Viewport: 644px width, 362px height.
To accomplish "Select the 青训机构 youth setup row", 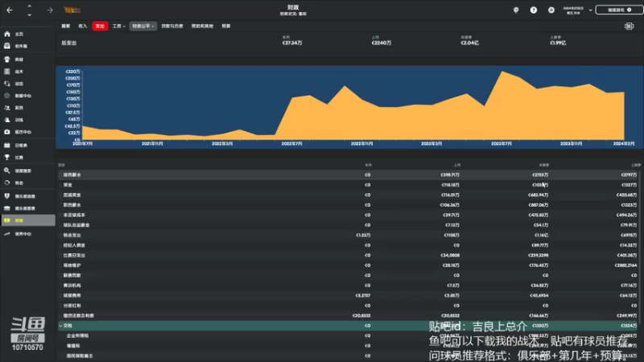I will tap(348, 286).
